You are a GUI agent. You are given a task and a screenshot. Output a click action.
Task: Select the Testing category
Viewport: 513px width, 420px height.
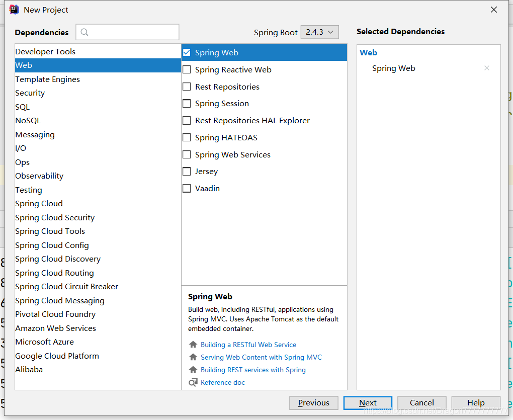pyautogui.click(x=98, y=190)
